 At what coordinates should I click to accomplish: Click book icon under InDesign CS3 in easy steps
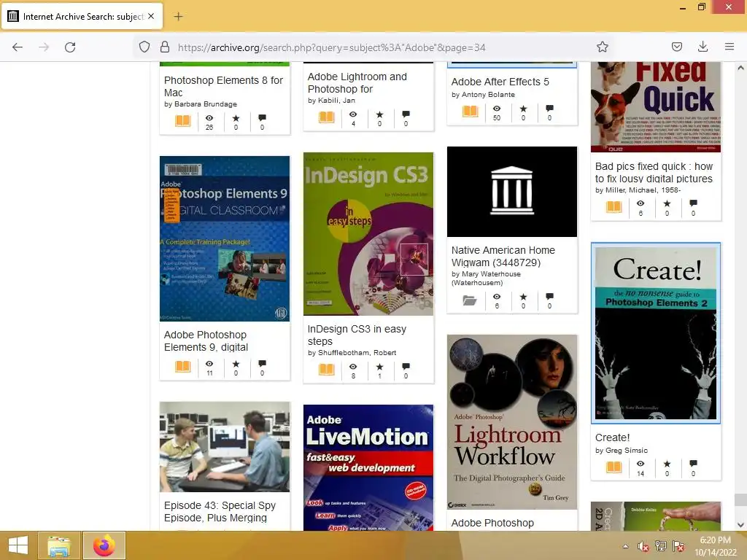[327, 369]
